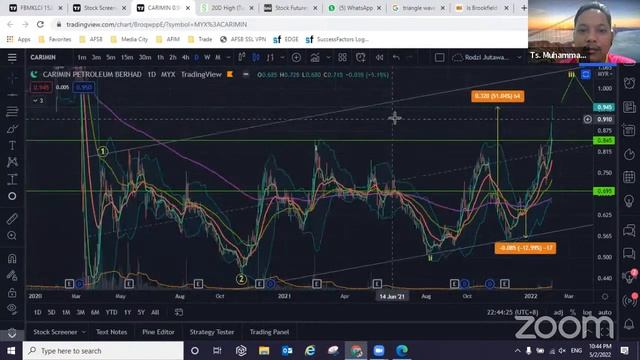
Task: Toggle hide all drawings eye icon
Action: point(12,308)
